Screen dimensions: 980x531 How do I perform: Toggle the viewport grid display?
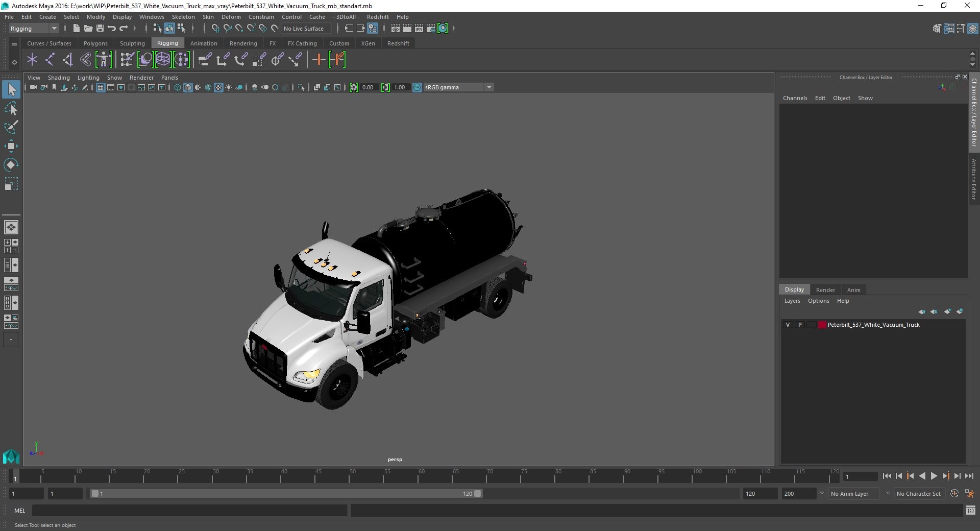point(101,87)
